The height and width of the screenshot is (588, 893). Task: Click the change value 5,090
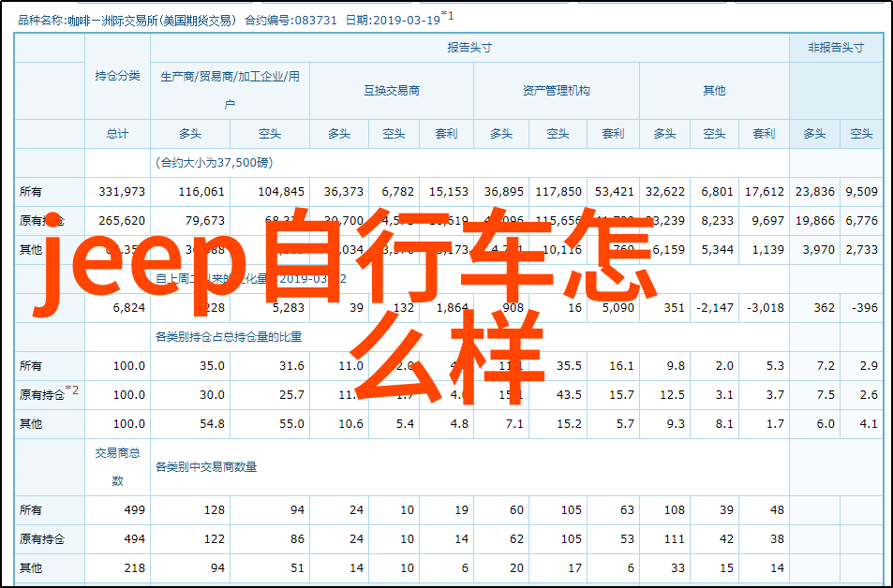tap(618, 308)
